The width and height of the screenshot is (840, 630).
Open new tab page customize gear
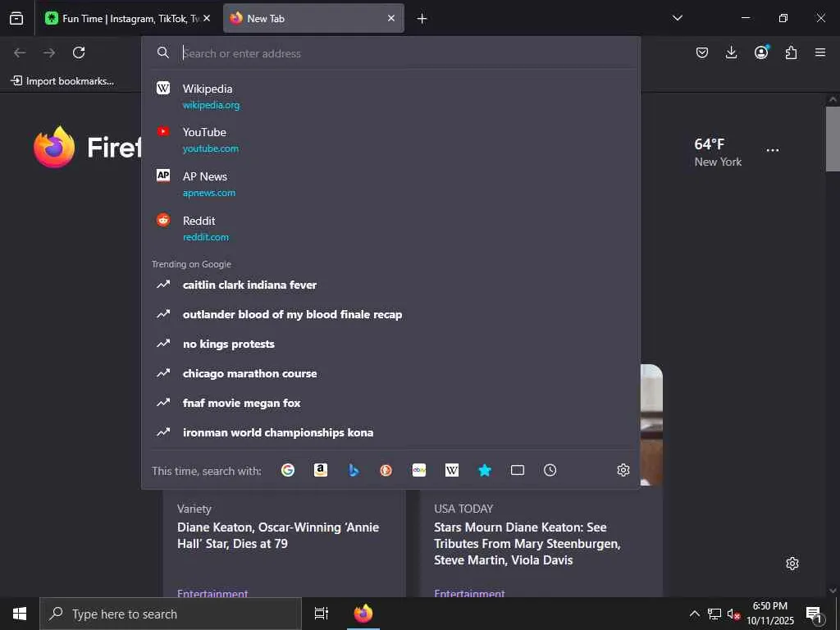click(x=792, y=564)
